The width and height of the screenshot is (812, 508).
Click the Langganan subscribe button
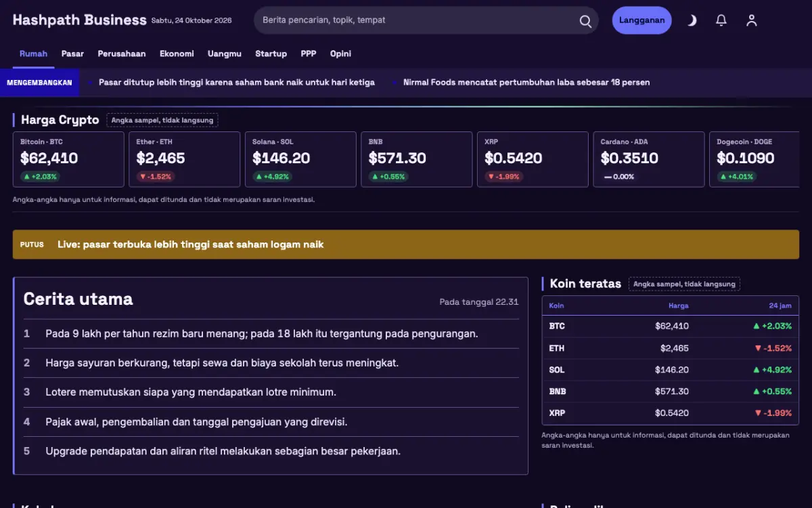(641, 20)
